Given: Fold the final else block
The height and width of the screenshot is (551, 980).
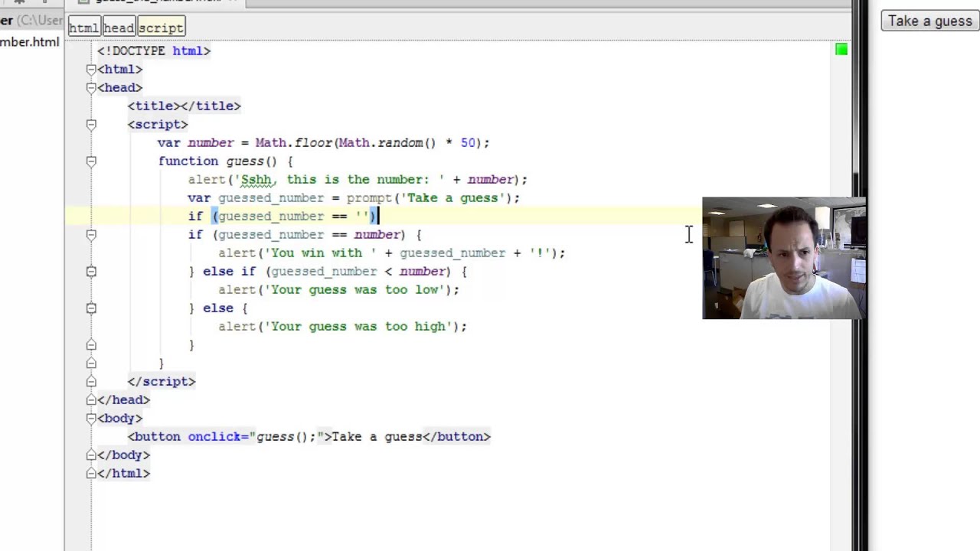Looking at the screenshot, I should [x=91, y=308].
